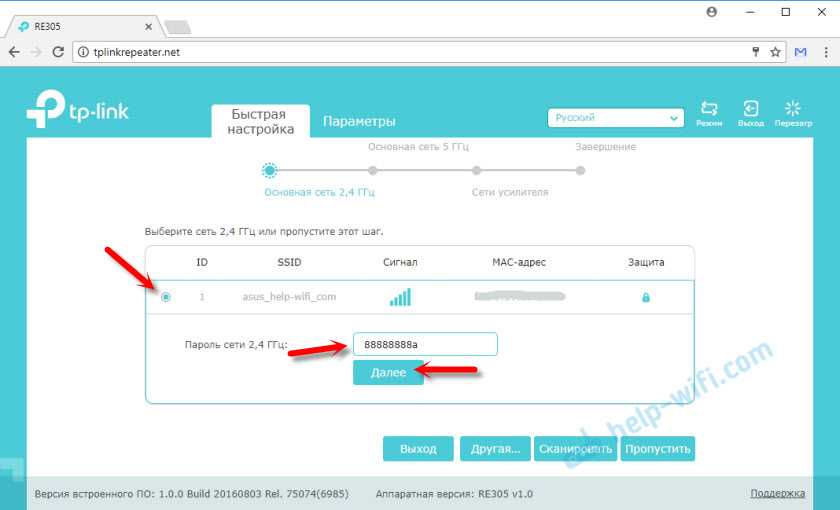Viewport: 840px width, 510px height.
Task: Click the Основная сеть 2,4 ГГц step marker
Action: (269, 171)
